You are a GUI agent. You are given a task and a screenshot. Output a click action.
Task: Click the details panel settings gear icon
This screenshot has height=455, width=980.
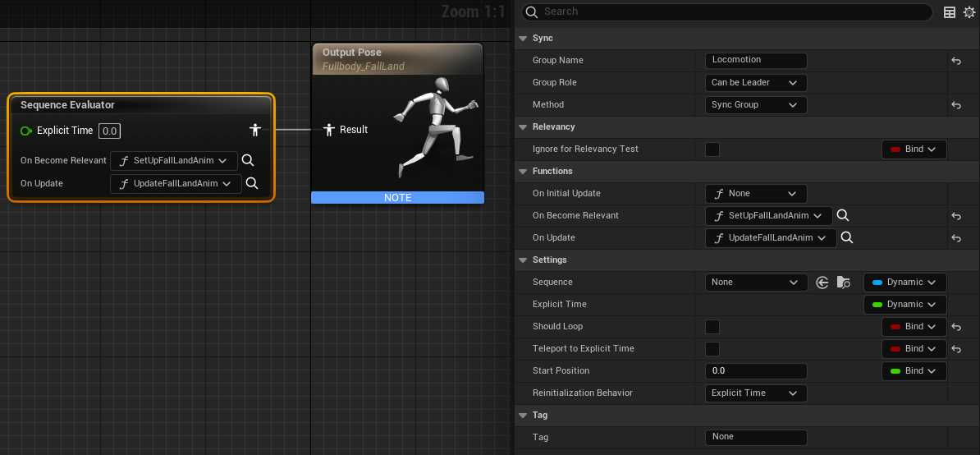click(x=968, y=12)
